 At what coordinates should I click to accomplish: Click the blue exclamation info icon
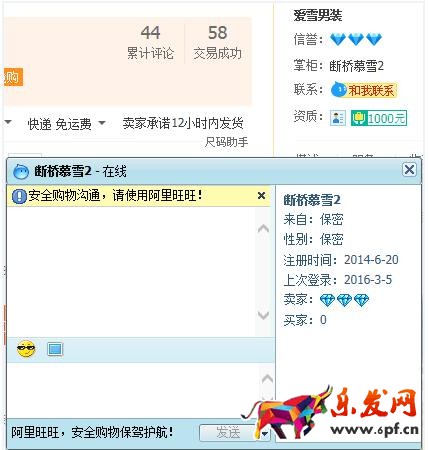(19, 196)
